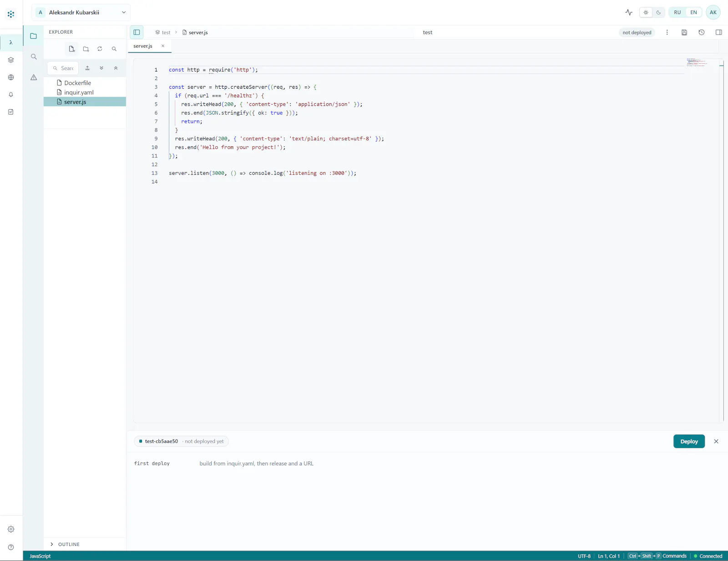Save the file with the floppy disk icon
Viewport: 728px width, 561px height.
click(684, 32)
